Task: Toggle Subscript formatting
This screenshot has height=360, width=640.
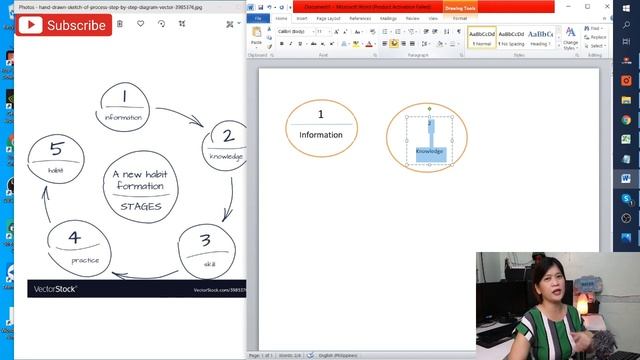Action: [323, 44]
